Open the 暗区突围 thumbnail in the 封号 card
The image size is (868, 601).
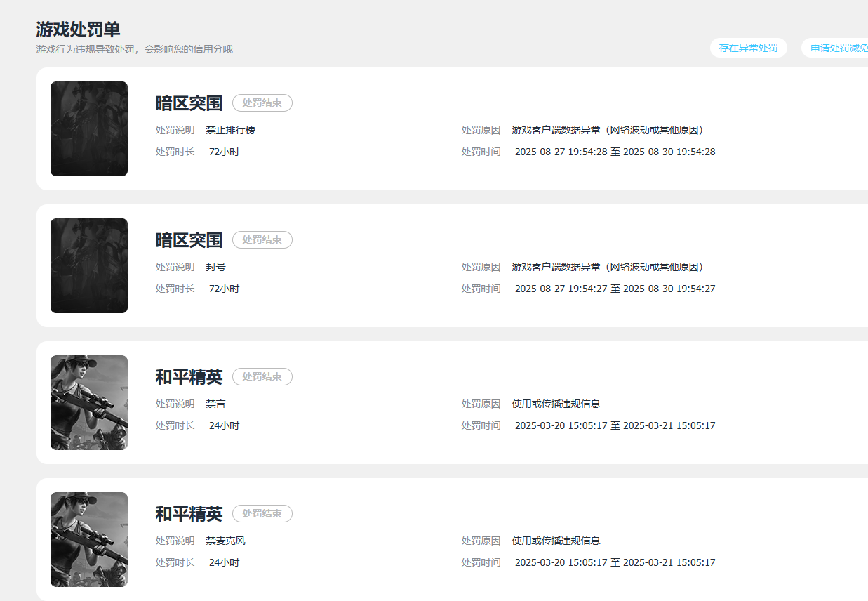coord(89,265)
